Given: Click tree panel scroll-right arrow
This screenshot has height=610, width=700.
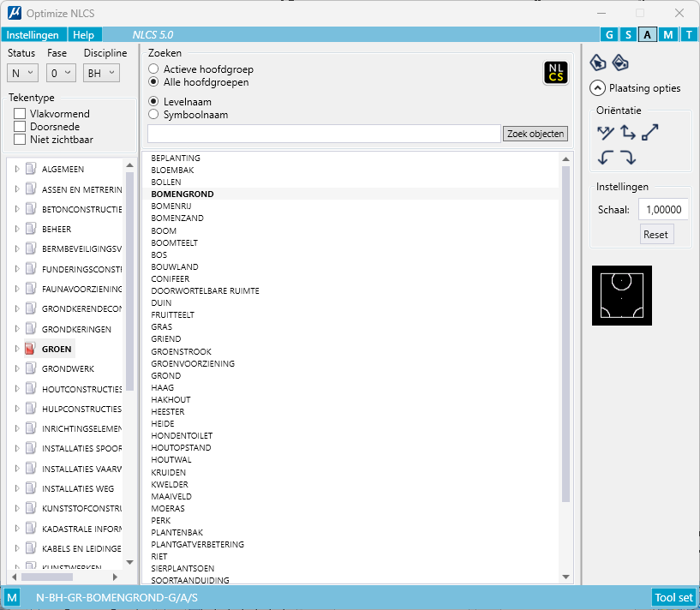Looking at the screenshot, I should (x=115, y=577).
